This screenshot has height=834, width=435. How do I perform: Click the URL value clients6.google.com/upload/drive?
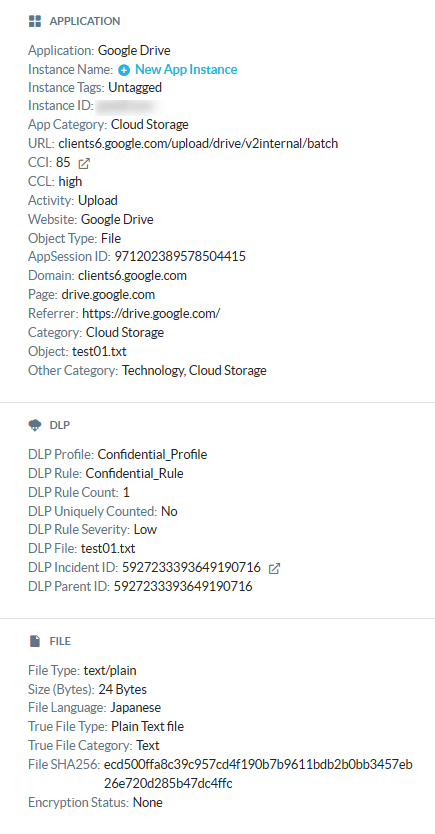click(198, 144)
